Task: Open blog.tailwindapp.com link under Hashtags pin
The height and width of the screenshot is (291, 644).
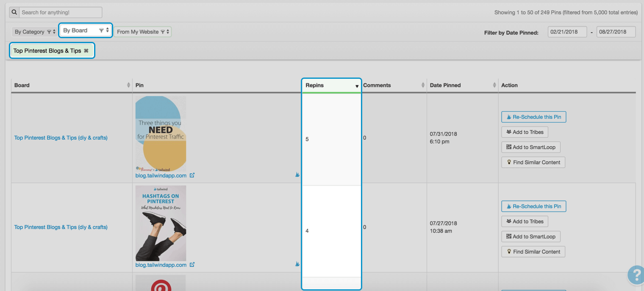Action: (161, 265)
